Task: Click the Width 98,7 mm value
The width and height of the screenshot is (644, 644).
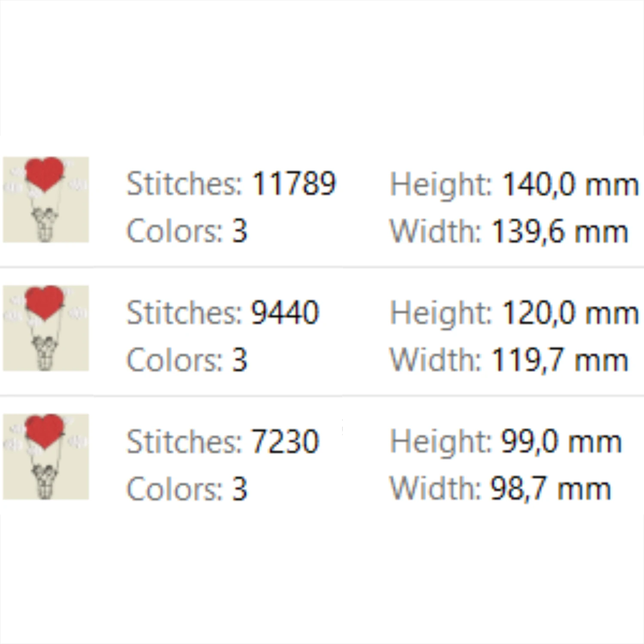Action: 551,489
